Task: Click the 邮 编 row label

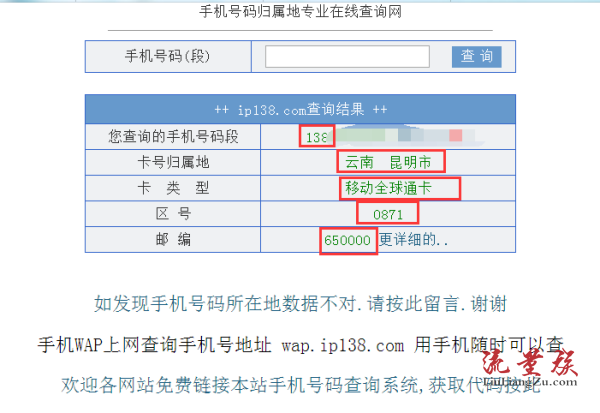Action: coord(173,240)
